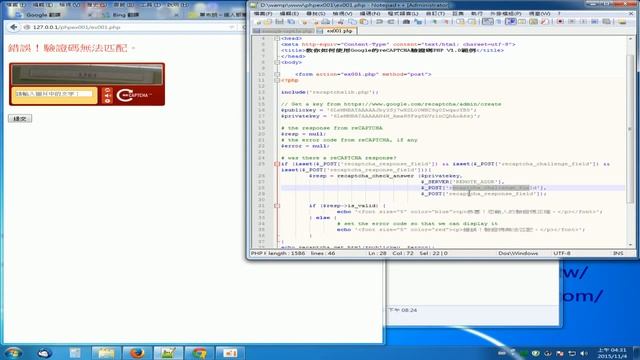The width and height of the screenshot is (640, 360).
Task: Open Firefox 檔案 menu
Action: (x=16, y=5)
